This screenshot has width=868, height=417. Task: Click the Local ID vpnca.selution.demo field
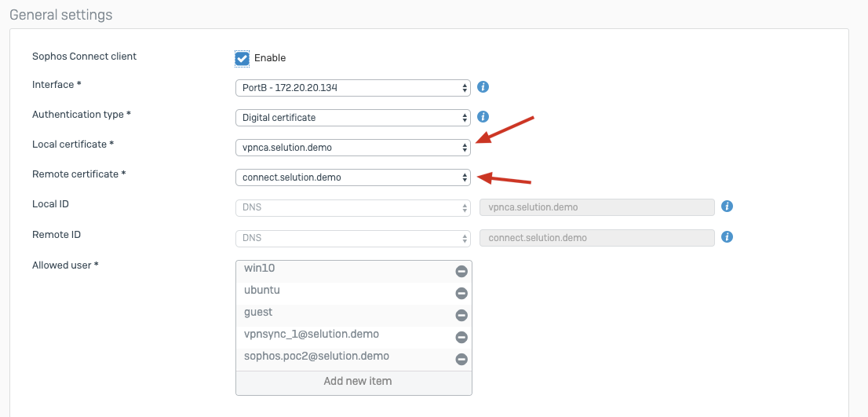(x=596, y=207)
